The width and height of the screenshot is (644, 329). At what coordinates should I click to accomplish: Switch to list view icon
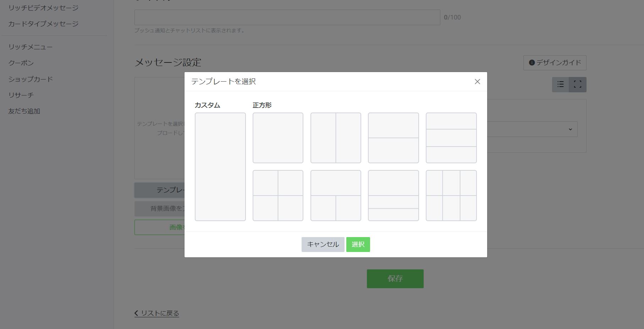click(x=560, y=84)
